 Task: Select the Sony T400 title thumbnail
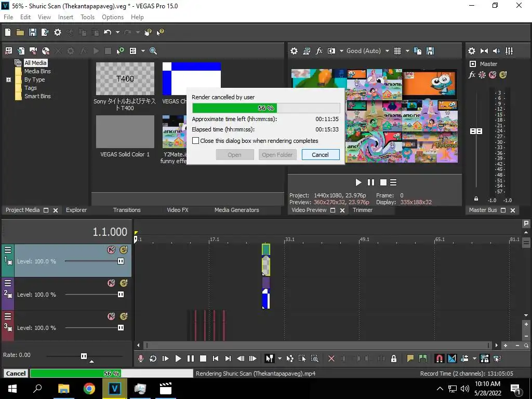coord(125,79)
